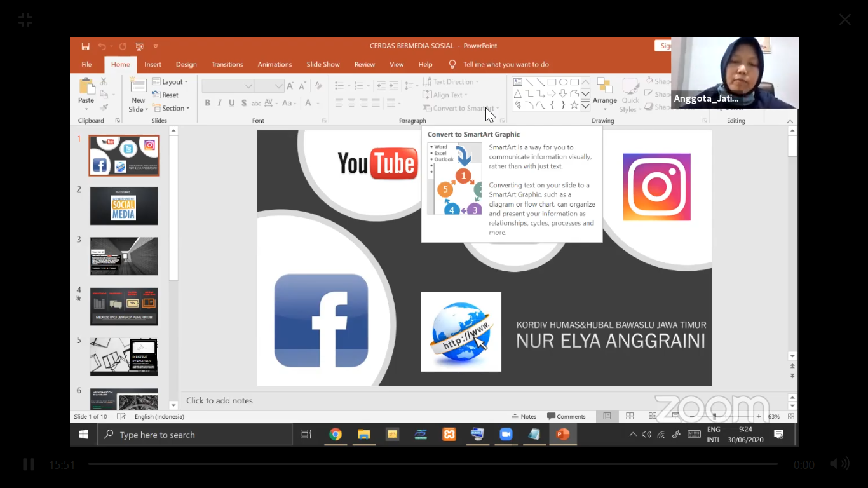Open the Layout dropdown
This screenshot has height=488, width=868.
[169, 82]
